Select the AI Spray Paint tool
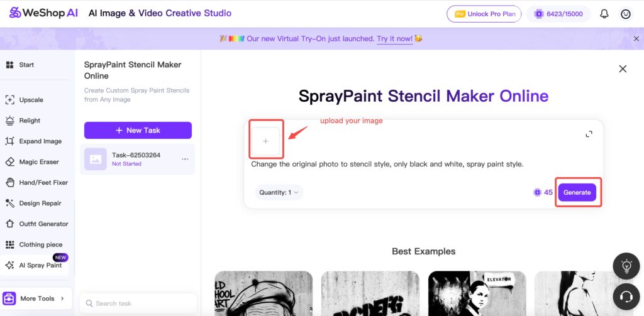The height and width of the screenshot is (316, 644). tap(35, 265)
